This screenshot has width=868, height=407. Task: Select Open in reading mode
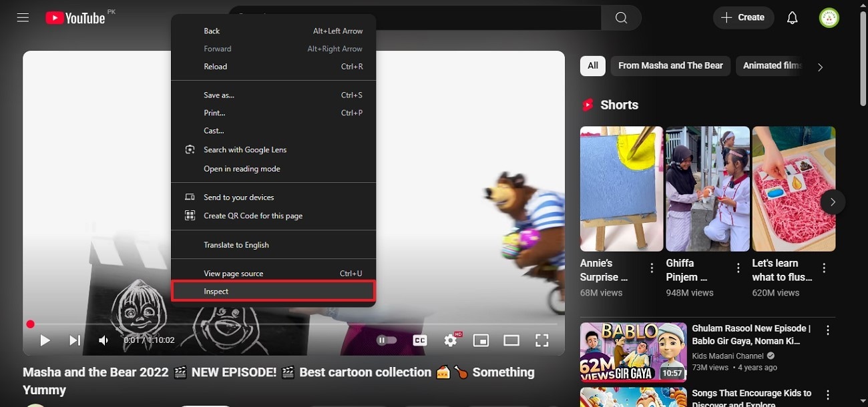tap(273, 169)
